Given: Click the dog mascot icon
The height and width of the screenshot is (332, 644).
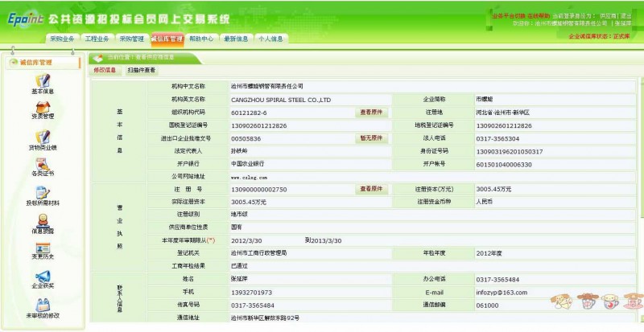Looking at the screenshot, I should pos(561,301).
